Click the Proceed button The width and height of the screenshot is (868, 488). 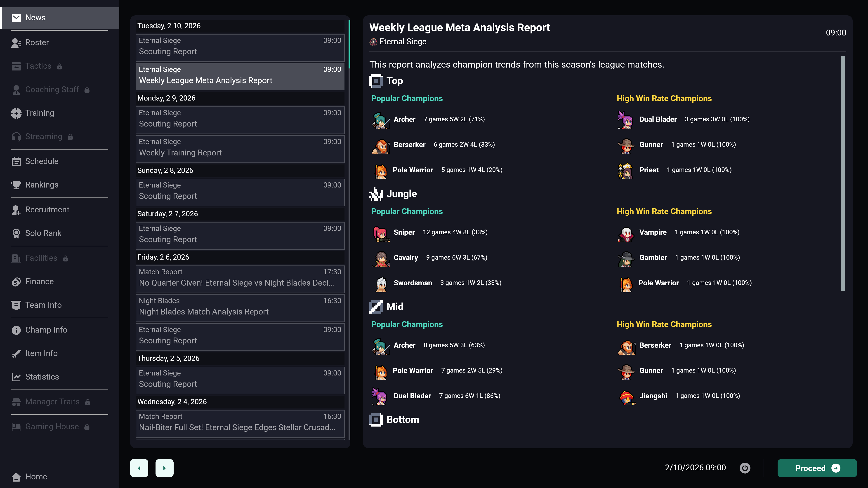[817, 468]
